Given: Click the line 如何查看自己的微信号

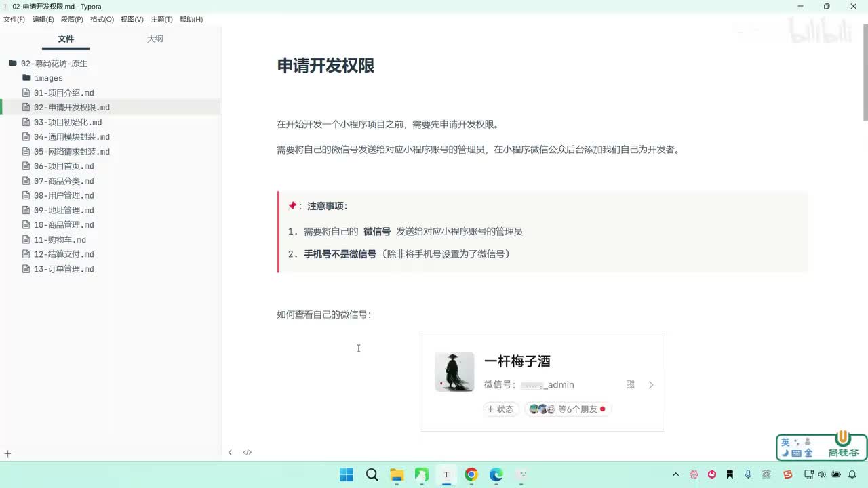Looking at the screenshot, I should 324,314.
